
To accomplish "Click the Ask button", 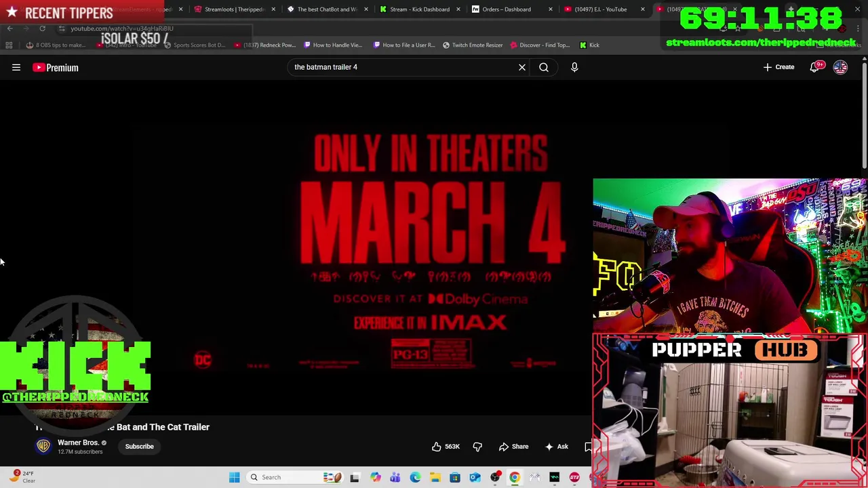I will [556, 447].
